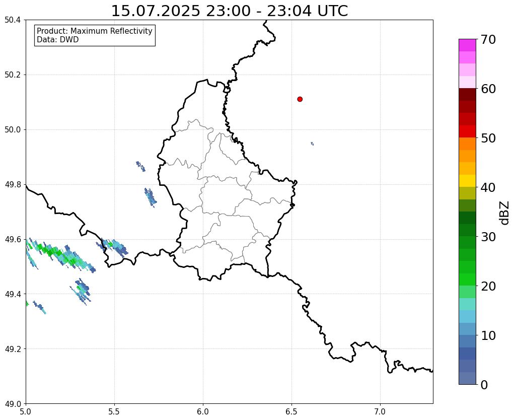The image size is (515, 420).
Task: Click the dBZ colorbar axis label
Action: pos(505,213)
